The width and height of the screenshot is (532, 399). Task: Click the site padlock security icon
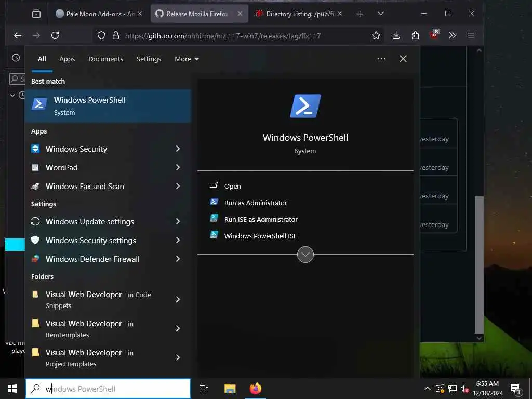[x=116, y=36]
